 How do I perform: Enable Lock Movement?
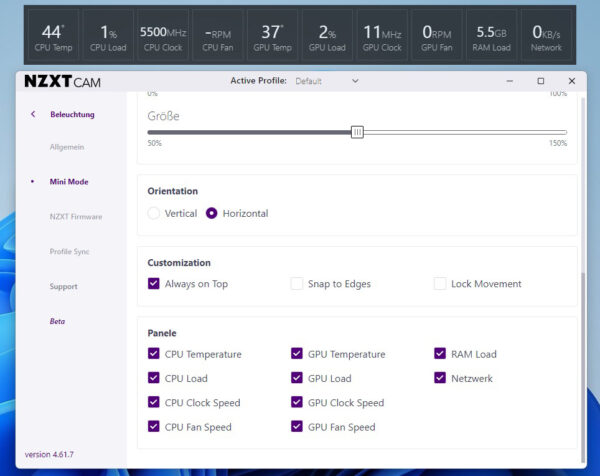(x=440, y=284)
